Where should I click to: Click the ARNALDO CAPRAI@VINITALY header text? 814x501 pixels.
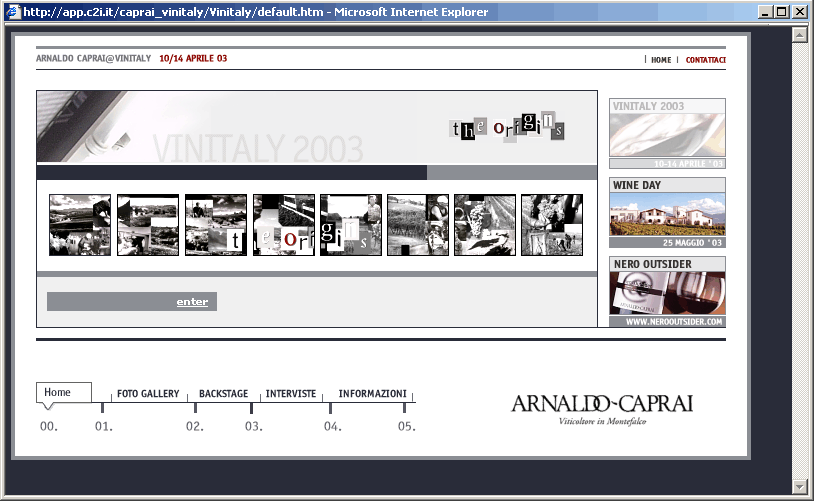pos(93,59)
